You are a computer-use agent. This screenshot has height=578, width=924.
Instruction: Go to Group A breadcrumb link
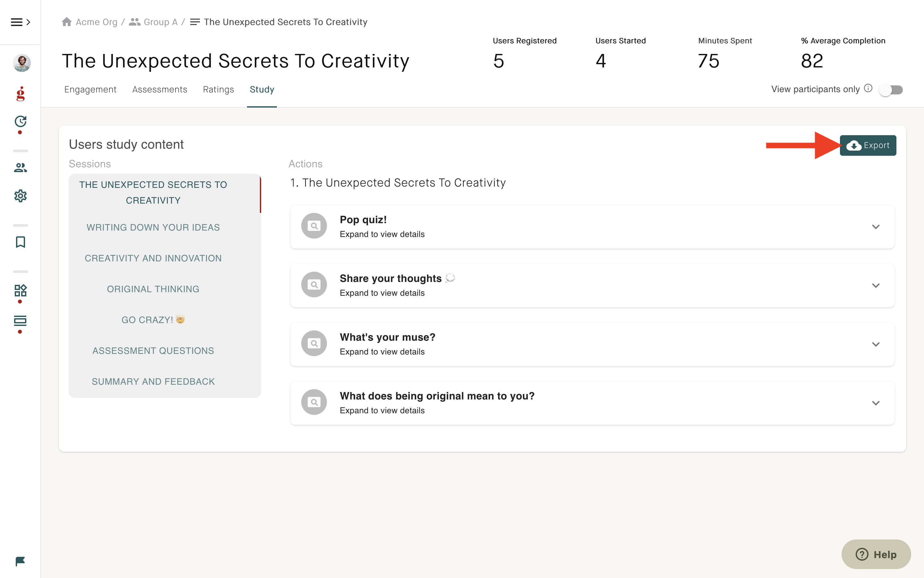pos(160,22)
